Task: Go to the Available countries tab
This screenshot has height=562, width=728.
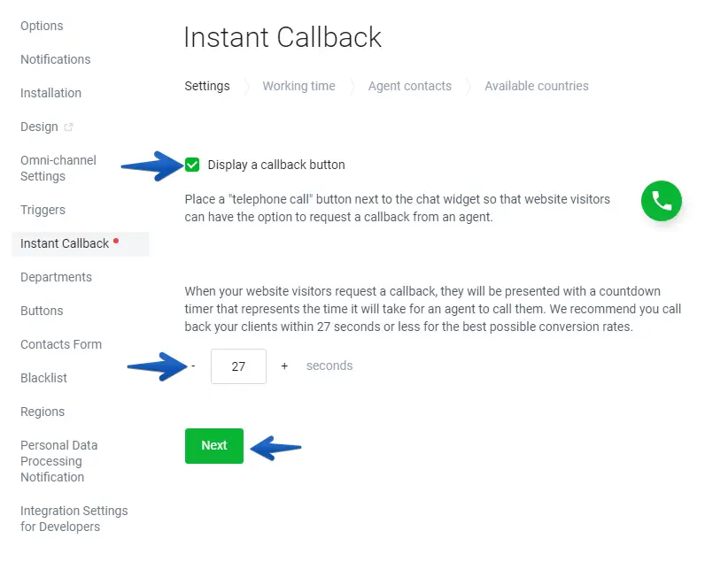Action: [536, 86]
